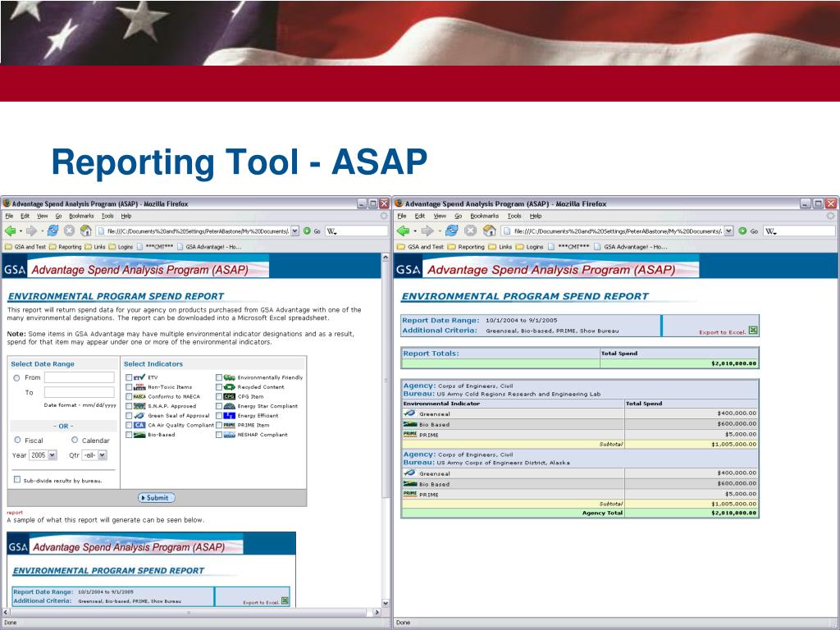Viewport: 840px width, 630px height.
Task: Expand address bar dropdown in the form window
Action: 294,231
